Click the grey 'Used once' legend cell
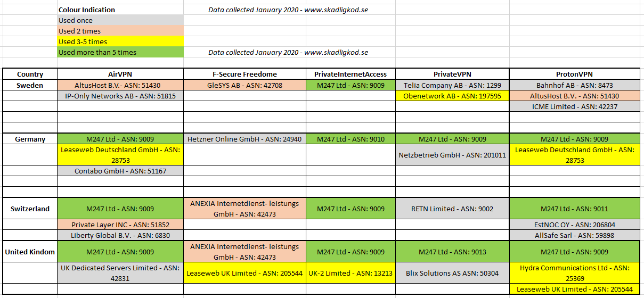Image resolution: width=644 pixels, height=298 pixels. point(120,20)
